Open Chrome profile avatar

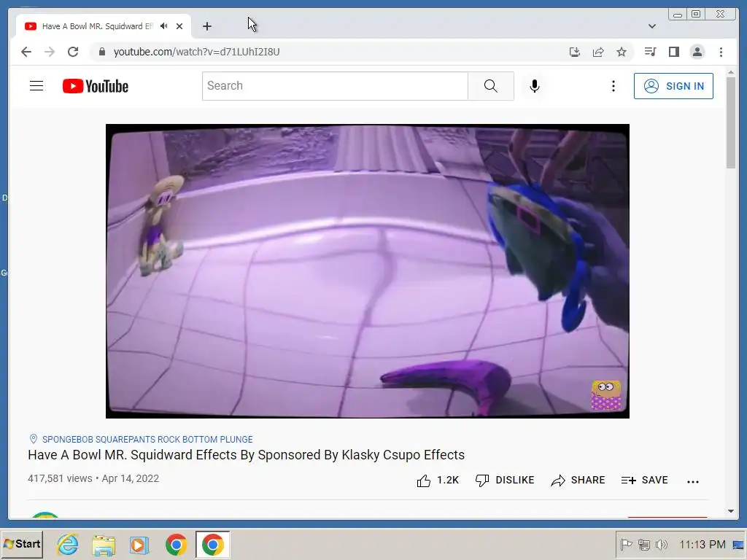tap(697, 52)
